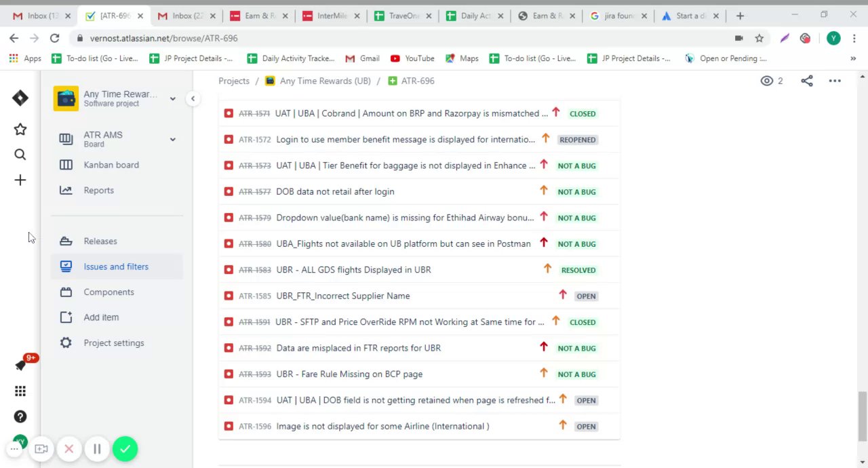Click 'DOB data not retail after login' text
This screenshot has height=468, width=868.
click(x=335, y=192)
